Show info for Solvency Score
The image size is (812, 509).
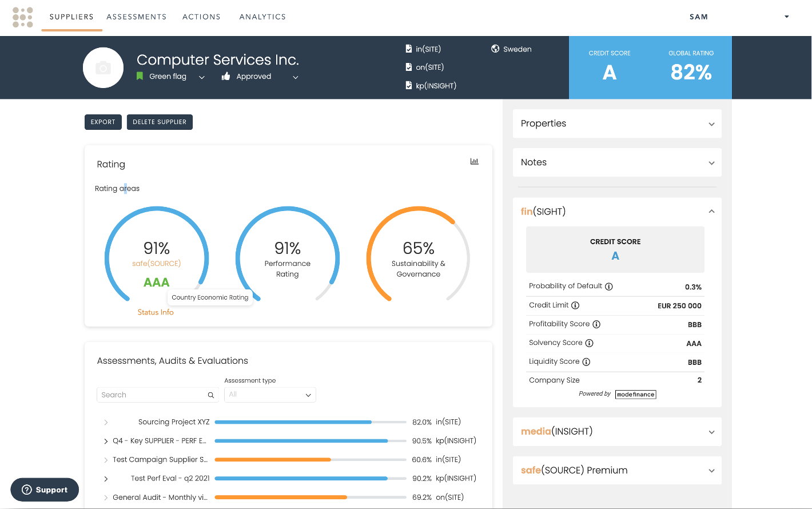[x=590, y=343]
